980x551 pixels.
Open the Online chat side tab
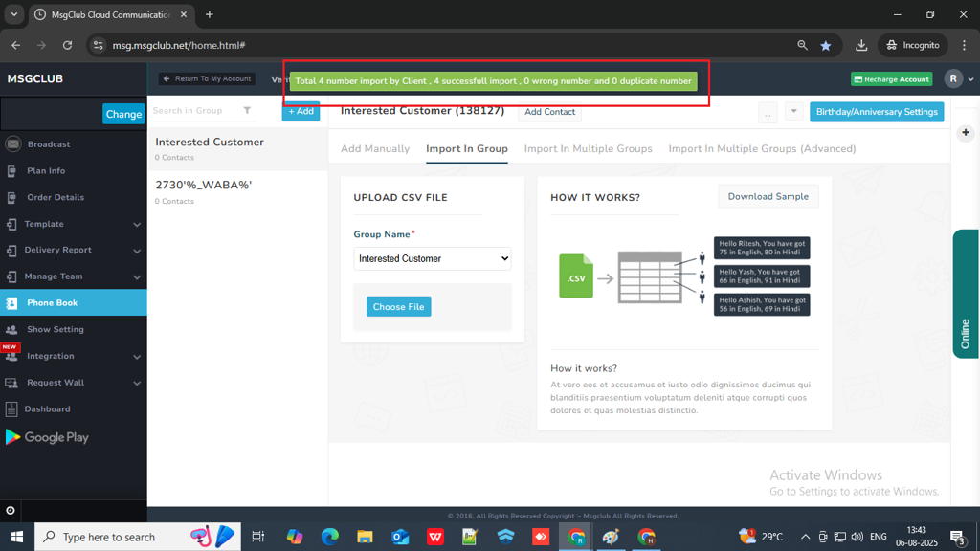(x=966, y=294)
